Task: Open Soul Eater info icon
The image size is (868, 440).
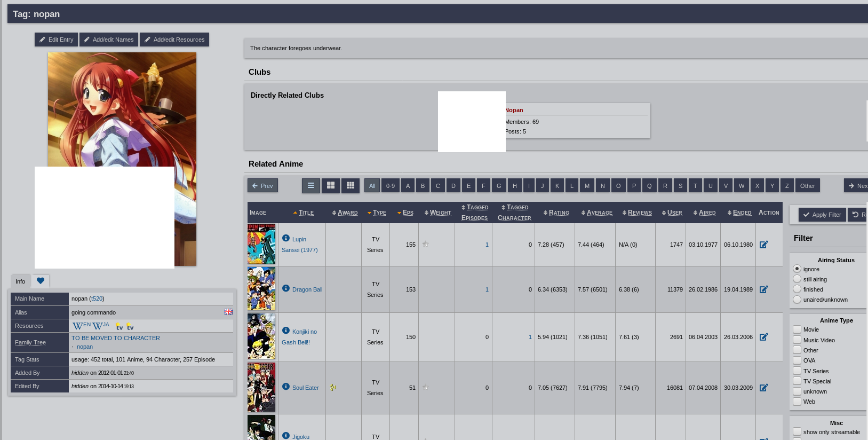Action: click(x=286, y=387)
